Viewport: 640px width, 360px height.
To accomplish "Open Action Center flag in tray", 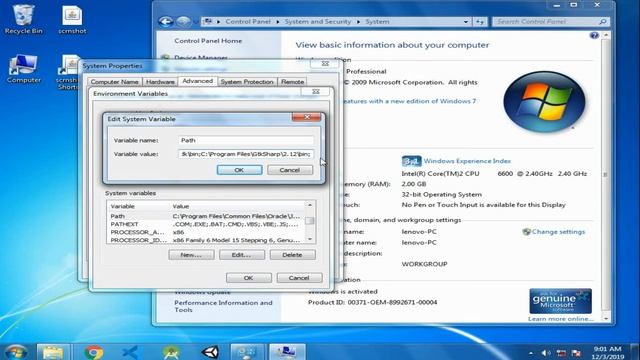I will pyautogui.click(x=576, y=353).
